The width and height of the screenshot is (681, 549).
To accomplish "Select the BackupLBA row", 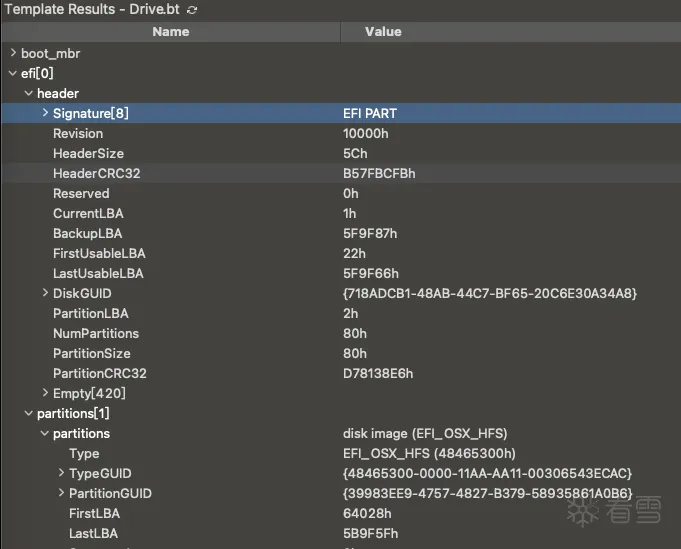I will coord(87,233).
